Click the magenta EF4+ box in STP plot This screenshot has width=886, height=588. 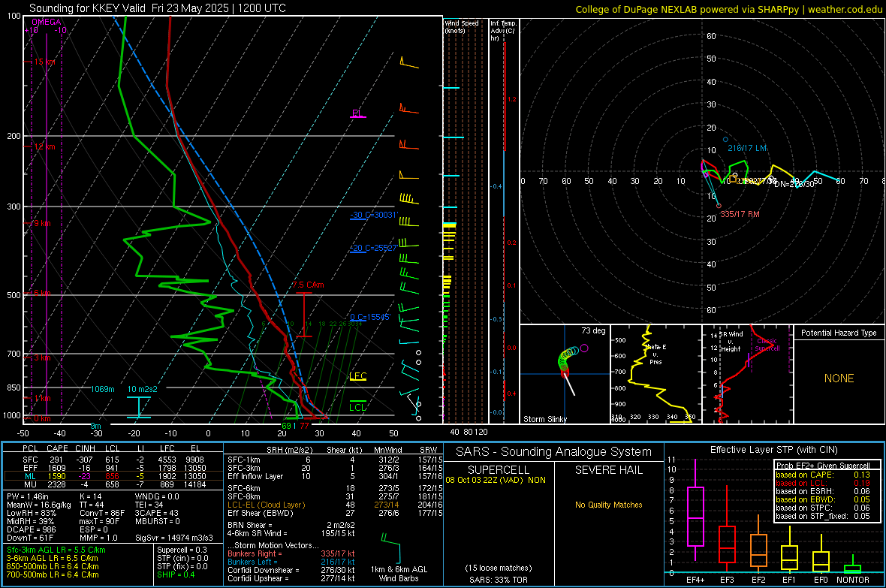pyautogui.click(x=695, y=516)
